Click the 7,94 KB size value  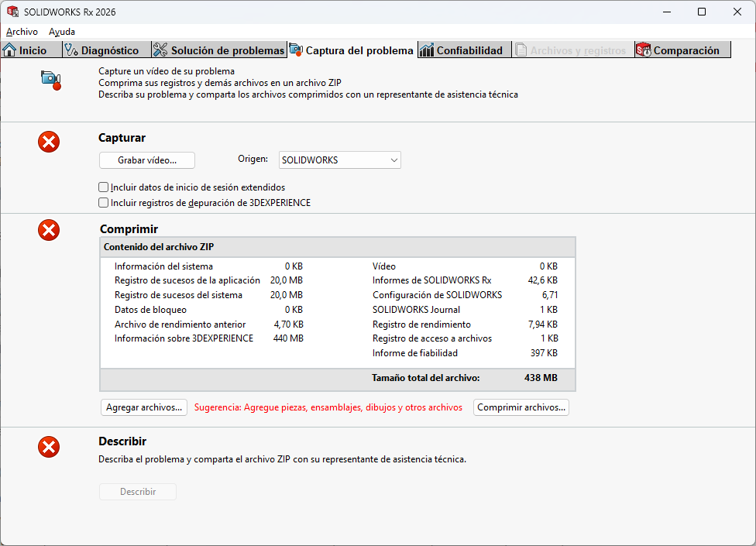coord(543,325)
